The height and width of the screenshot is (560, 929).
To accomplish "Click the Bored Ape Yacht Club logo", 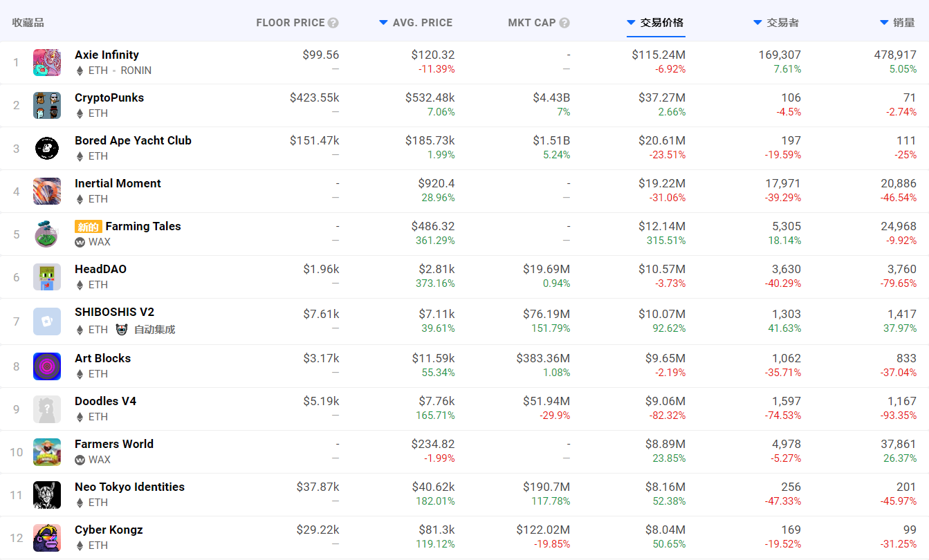I will click(47, 149).
